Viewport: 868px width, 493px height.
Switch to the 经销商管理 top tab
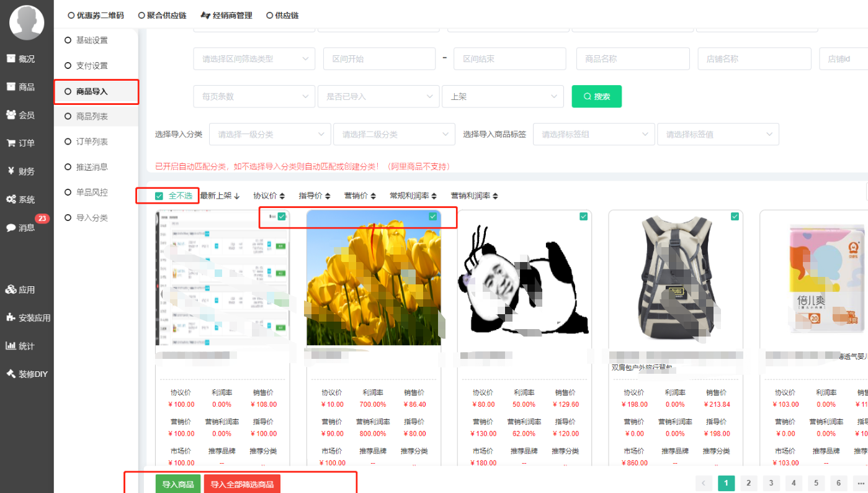[x=226, y=15]
